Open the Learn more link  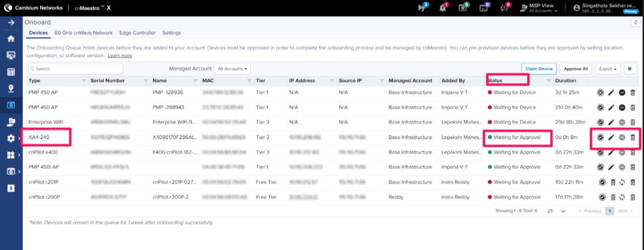120,56
